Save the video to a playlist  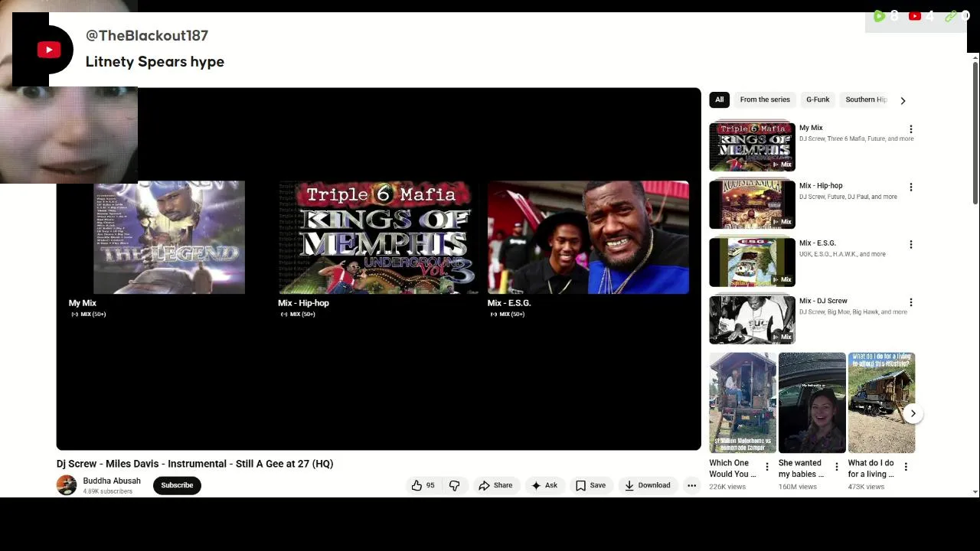tap(590, 485)
